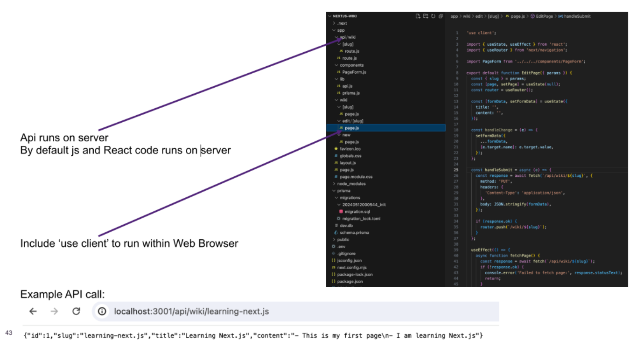Click the New Folder icon in explorer header
Viewport: 644px width, 346px height.
[426, 16]
